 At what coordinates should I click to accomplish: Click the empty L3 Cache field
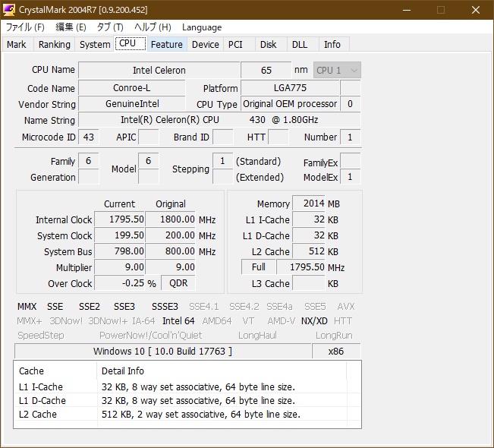pyautogui.click(x=309, y=283)
